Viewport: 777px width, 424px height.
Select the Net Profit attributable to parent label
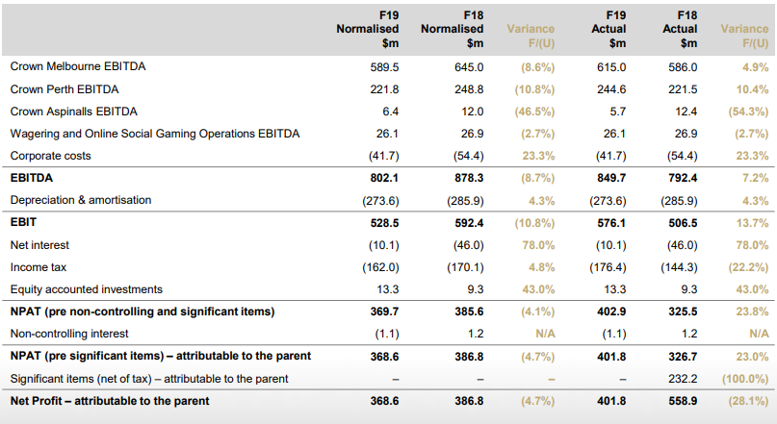(x=110, y=401)
